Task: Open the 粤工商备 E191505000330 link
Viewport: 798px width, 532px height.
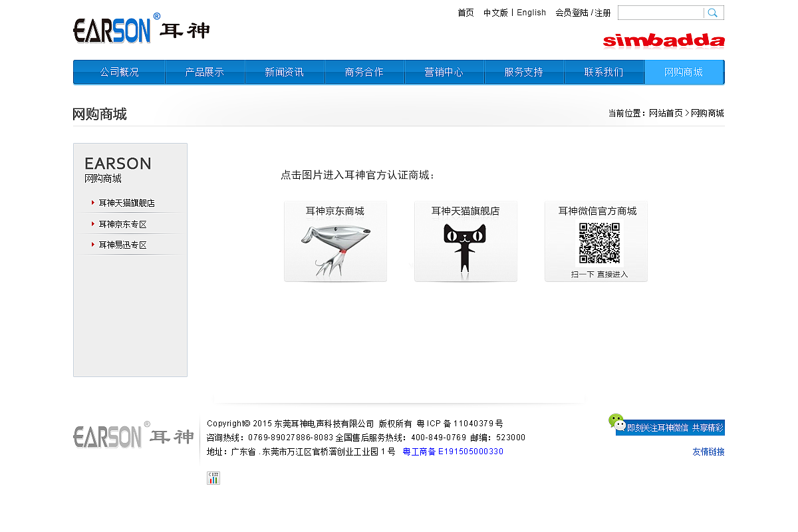Action: click(453, 452)
